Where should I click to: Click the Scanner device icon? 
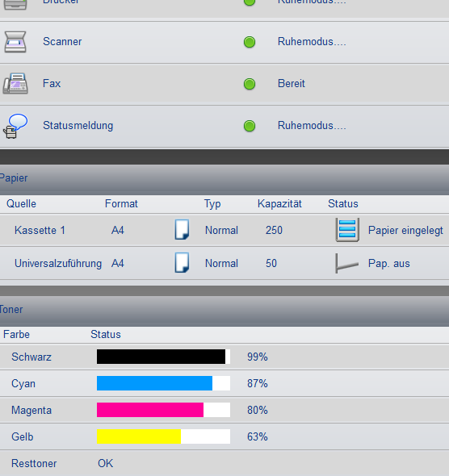[15, 42]
